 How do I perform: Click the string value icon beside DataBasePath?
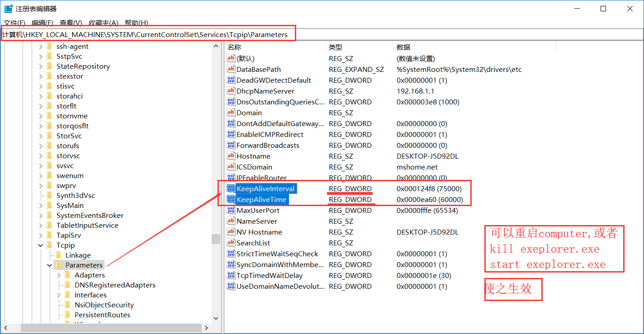[231, 69]
